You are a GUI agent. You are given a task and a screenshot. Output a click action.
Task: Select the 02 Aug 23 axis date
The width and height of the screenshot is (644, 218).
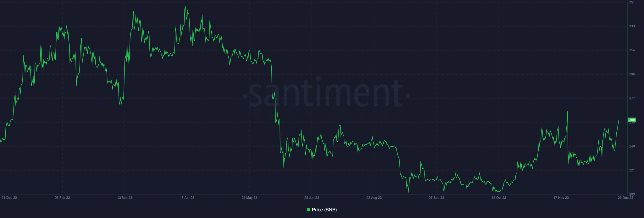374,198
